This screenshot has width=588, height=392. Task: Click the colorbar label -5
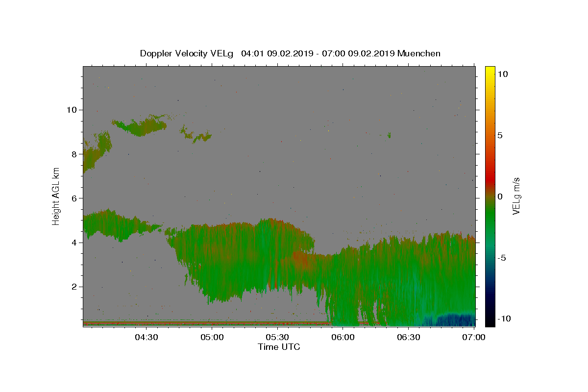coord(502,258)
